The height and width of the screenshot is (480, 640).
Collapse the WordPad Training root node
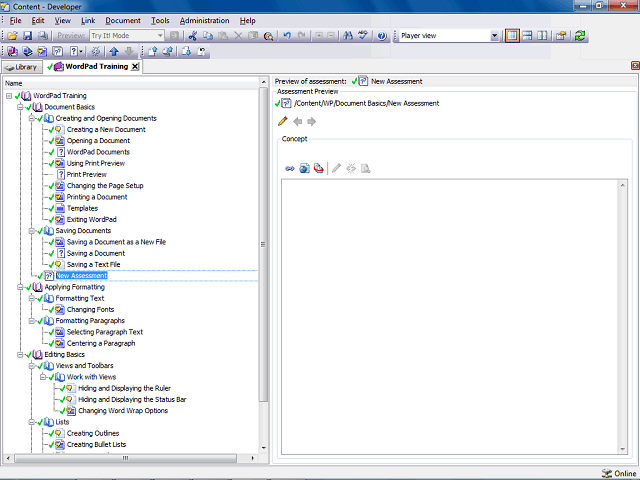coord(9,96)
